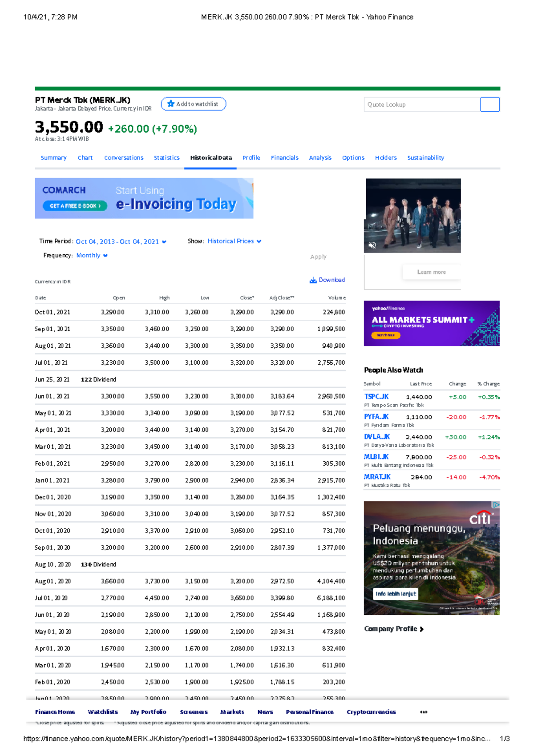Viewport: 534px width, 756px height.
Task: Select the Historical Data tab
Action: pyautogui.click(x=211, y=158)
